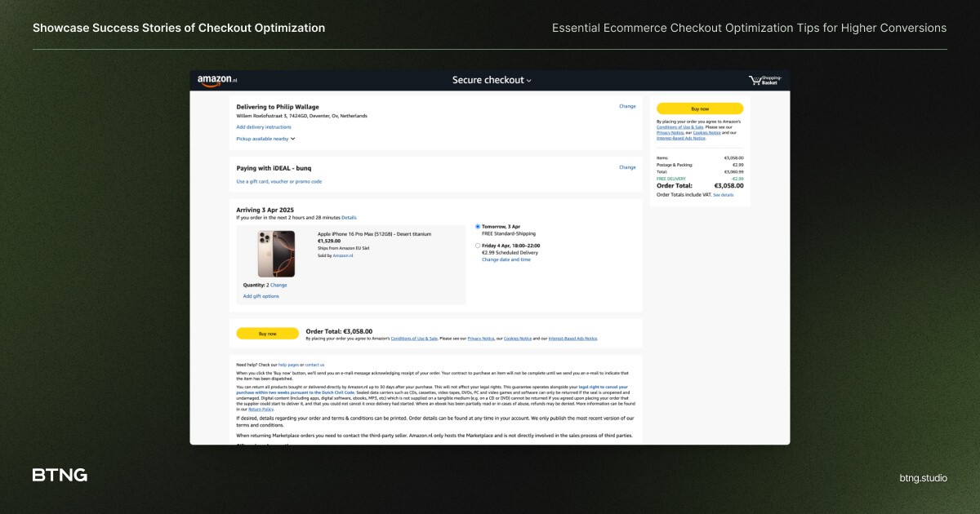Click the FREE DELIVERY line in the summary
The width and height of the screenshot is (980, 514).
point(700,179)
